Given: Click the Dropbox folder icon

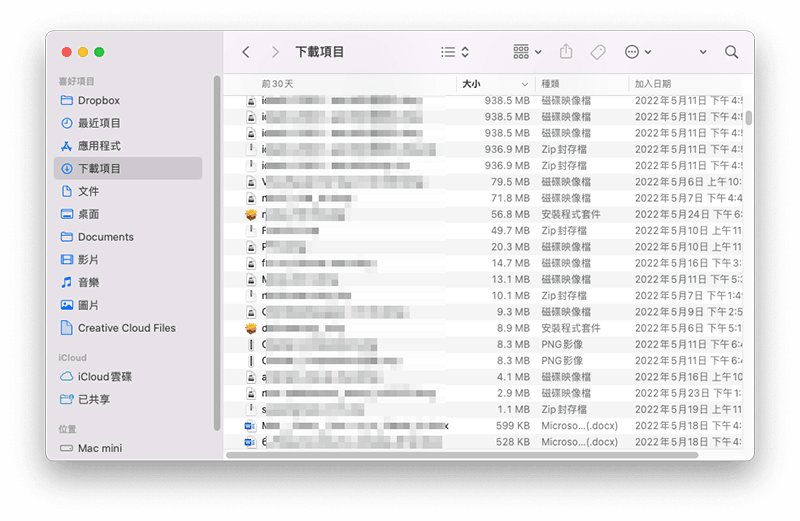Looking at the screenshot, I should tap(67, 100).
